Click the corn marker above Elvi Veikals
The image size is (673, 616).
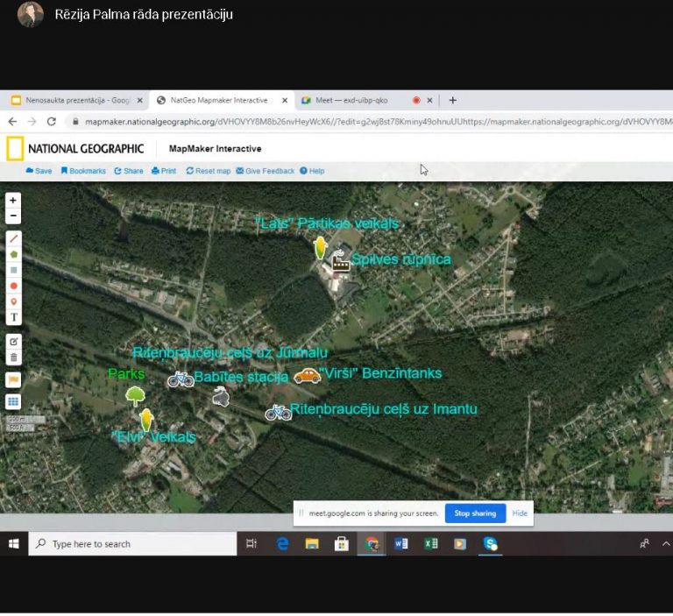146,420
